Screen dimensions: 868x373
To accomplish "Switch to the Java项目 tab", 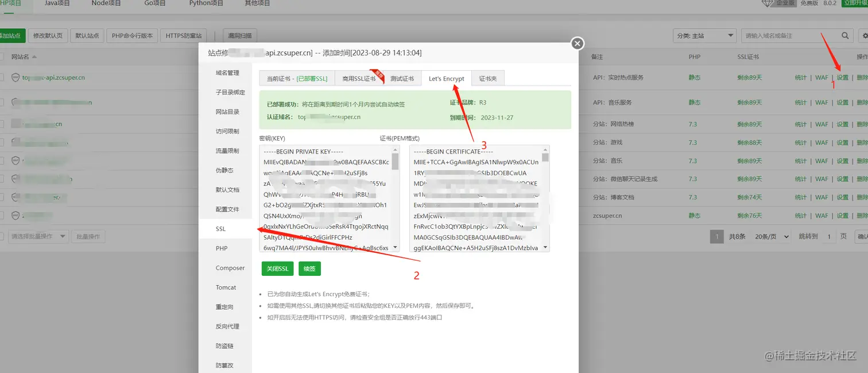I will click(57, 3).
